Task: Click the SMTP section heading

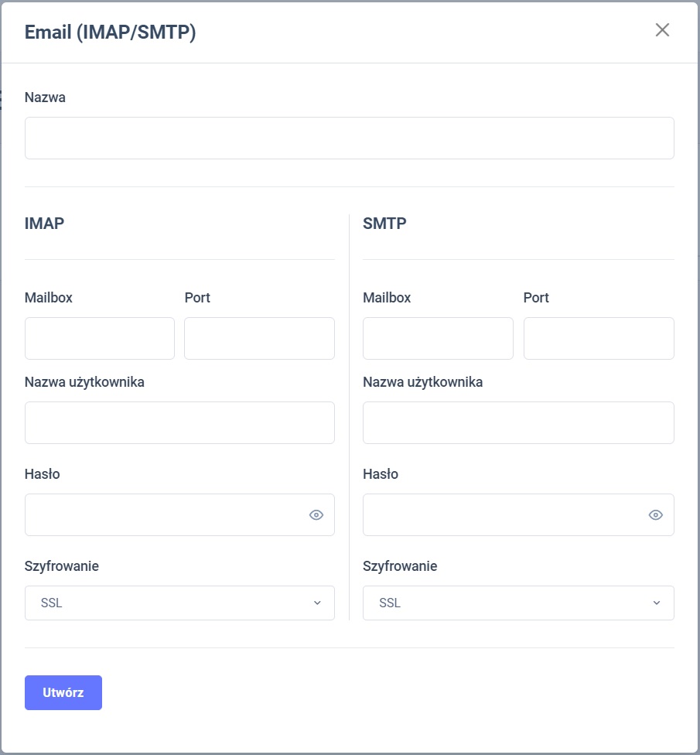Action: tap(384, 224)
